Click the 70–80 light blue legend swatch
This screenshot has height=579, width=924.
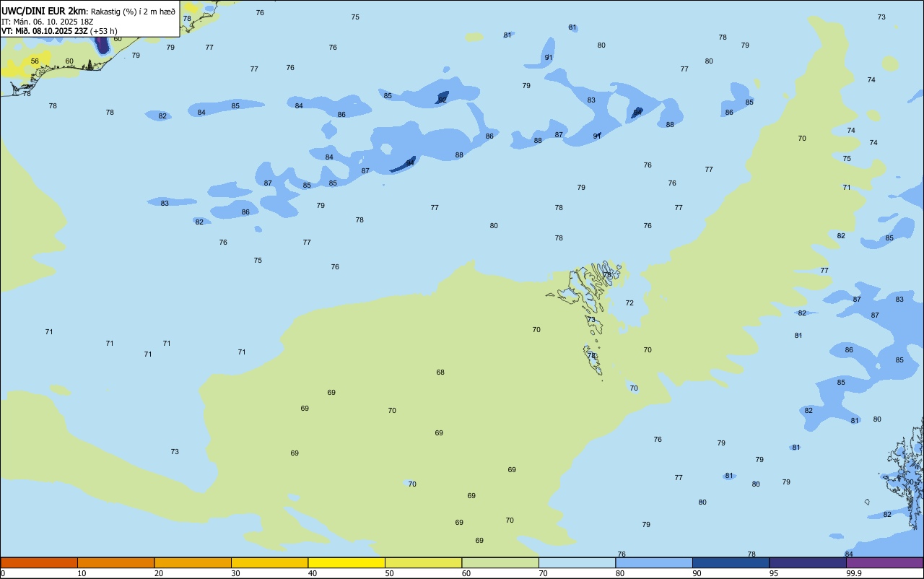[577, 562]
